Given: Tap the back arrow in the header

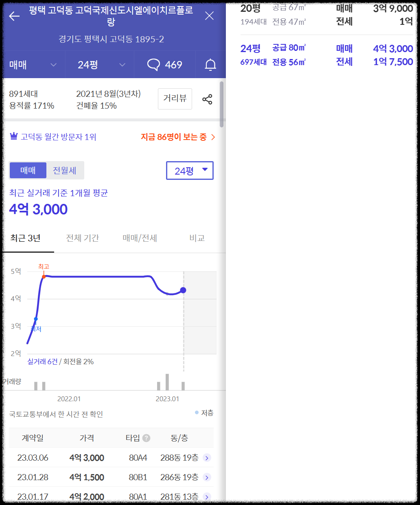Looking at the screenshot, I should 14,15.
